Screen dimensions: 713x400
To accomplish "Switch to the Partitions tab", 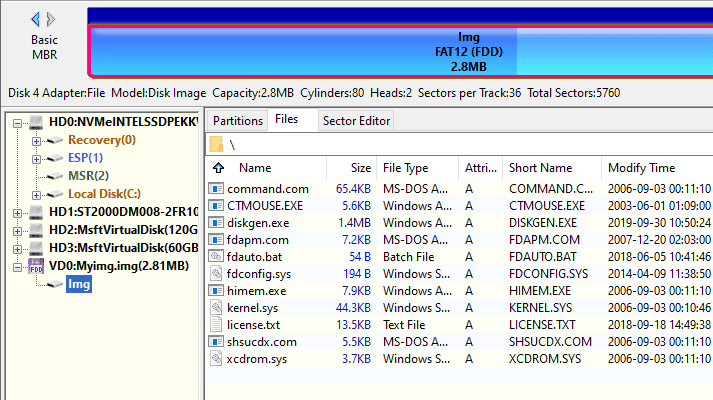I will [x=238, y=121].
